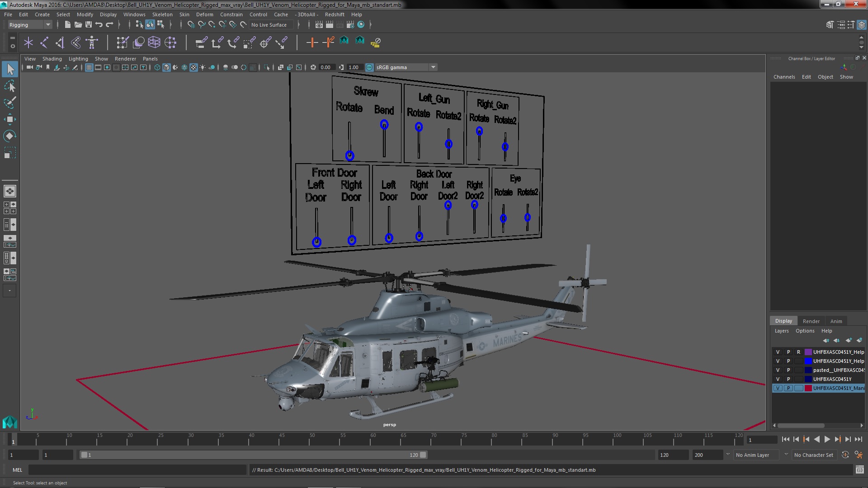Screen dimensions: 868x488
Task: Click the Options menu in Layer Editor
Action: (805, 331)
